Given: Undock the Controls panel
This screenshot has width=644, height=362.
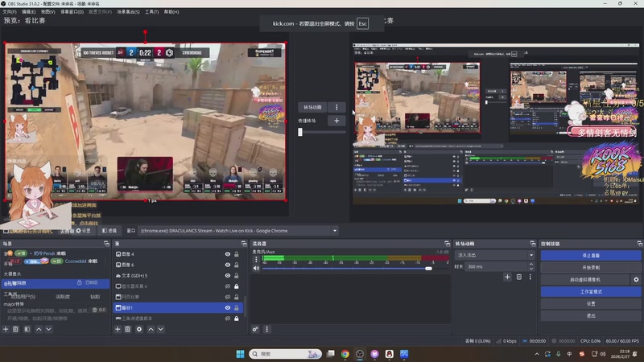Looking at the screenshot, I should pos(639,244).
